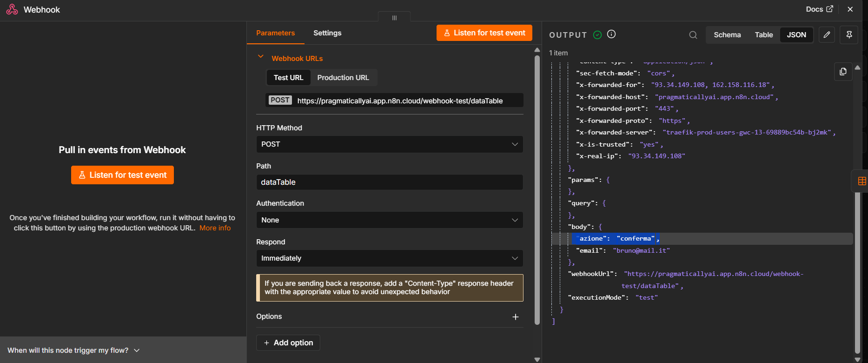
Task: Switch output view to Schema
Action: (x=727, y=35)
